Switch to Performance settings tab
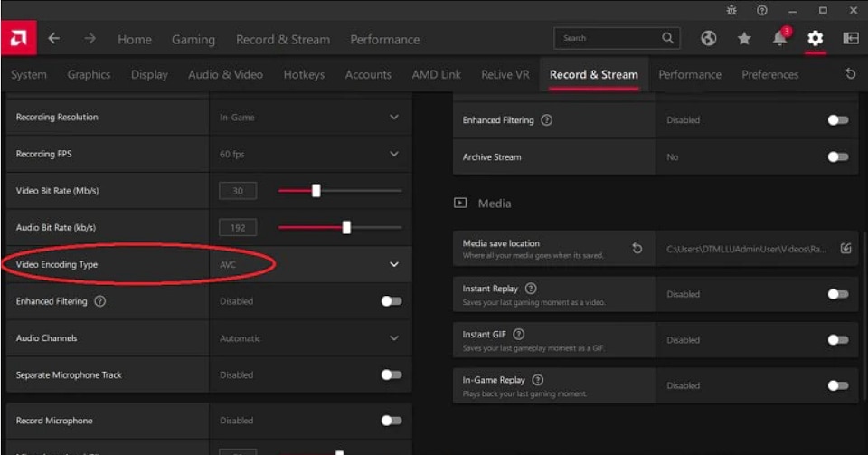 [x=690, y=75]
